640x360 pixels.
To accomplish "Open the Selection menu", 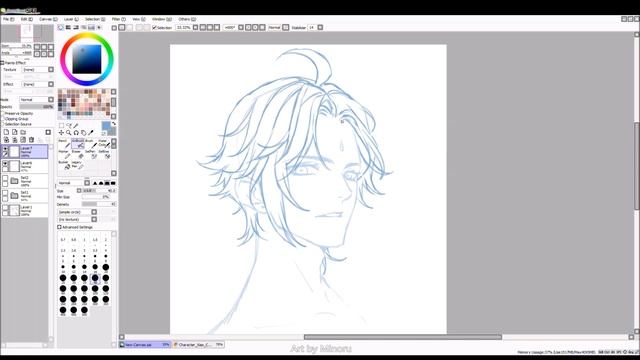I will (x=95, y=19).
